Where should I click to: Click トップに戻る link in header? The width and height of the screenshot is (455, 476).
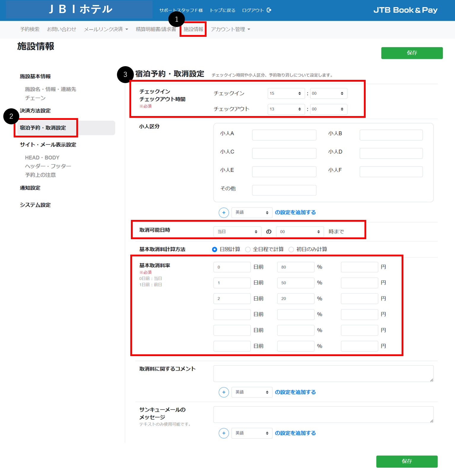pyautogui.click(x=223, y=10)
